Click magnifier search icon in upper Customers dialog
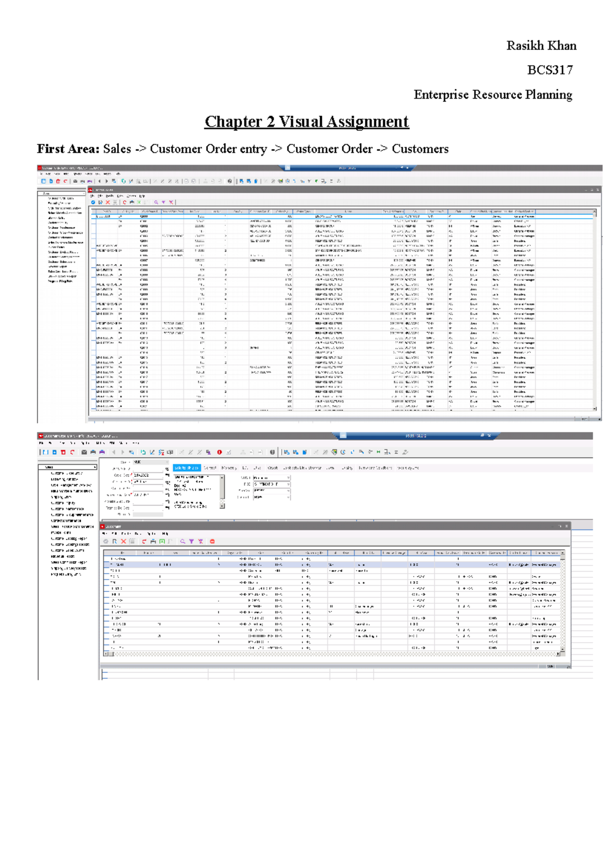The height and width of the screenshot is (868, 613). (156, 202)
